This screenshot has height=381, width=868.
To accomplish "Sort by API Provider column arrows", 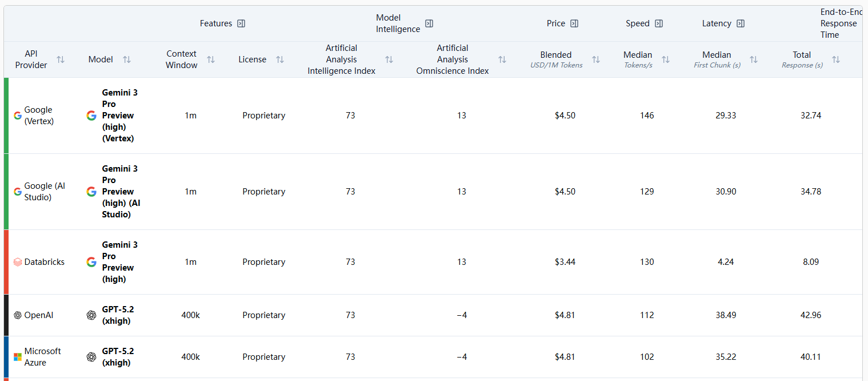I will 61,59.
